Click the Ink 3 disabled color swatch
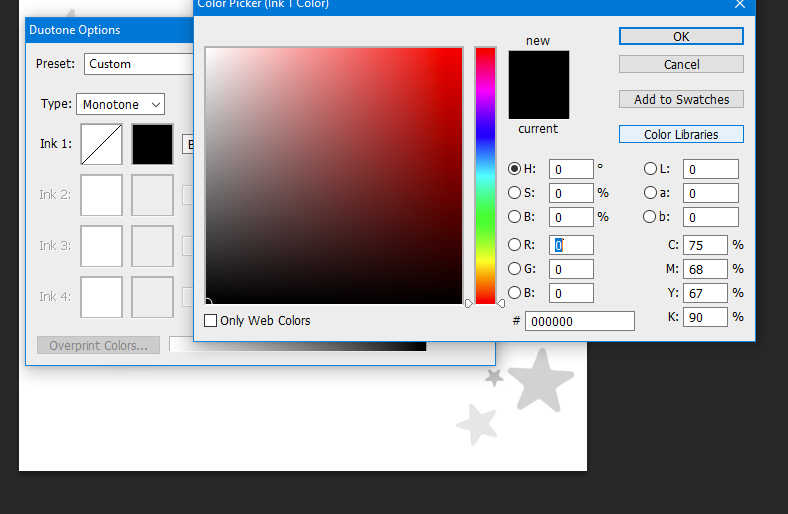Screen dimensions: 788x514 point(152,246)
